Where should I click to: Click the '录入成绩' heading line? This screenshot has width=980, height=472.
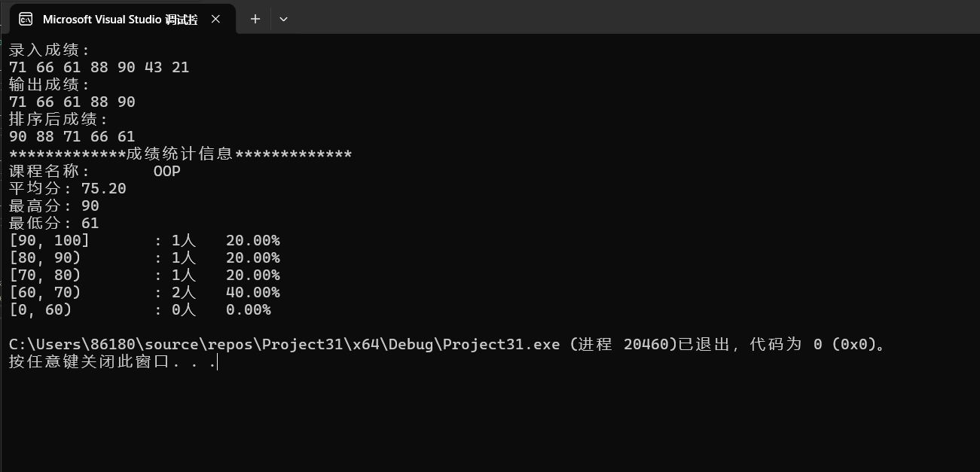(50, 50)
